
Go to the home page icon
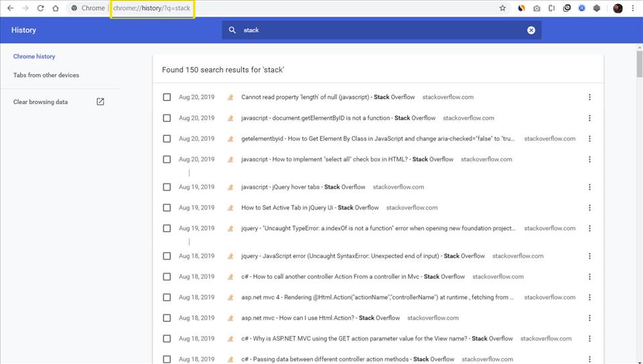tap(56, 8)
